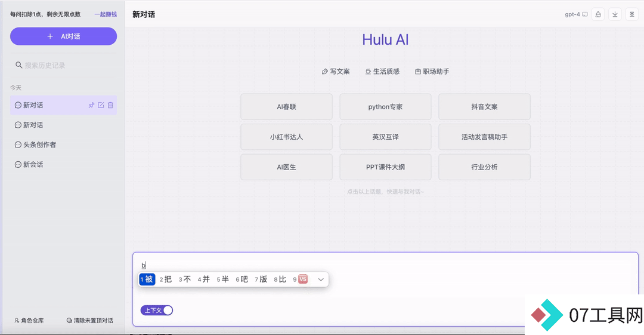Open the second 新对话 in history

(x=64, y=125)
